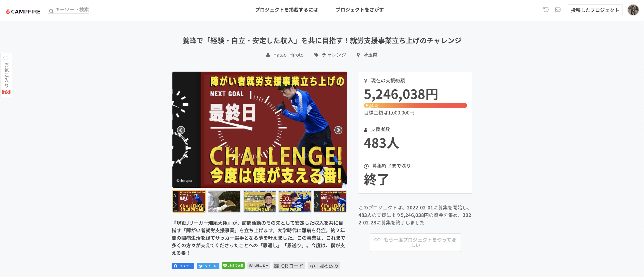Share project via Facebook シェア button
The width and height of the screenshot is (644, 277).
point(183,266)
